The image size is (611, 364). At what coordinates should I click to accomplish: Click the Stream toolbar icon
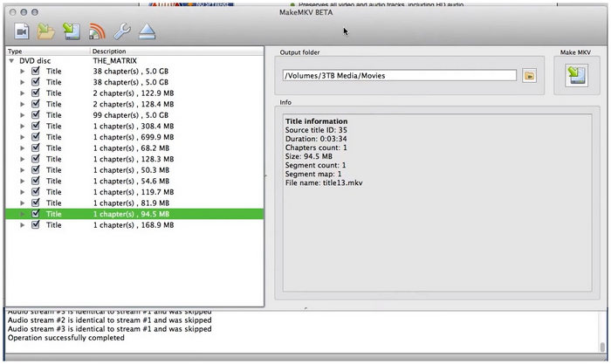pyautogui.click(x=97, y=32)
